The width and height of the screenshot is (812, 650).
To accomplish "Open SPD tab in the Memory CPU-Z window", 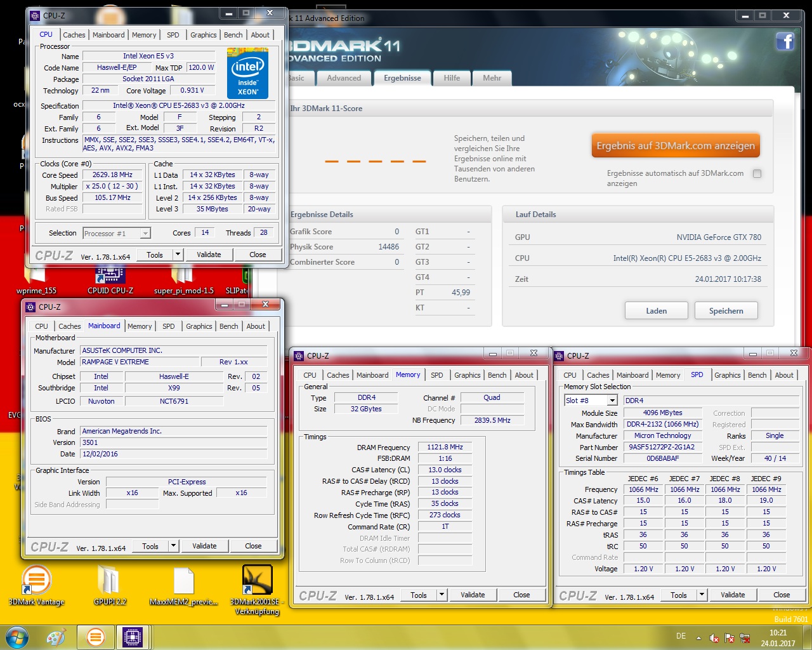I will pos(437,375).
